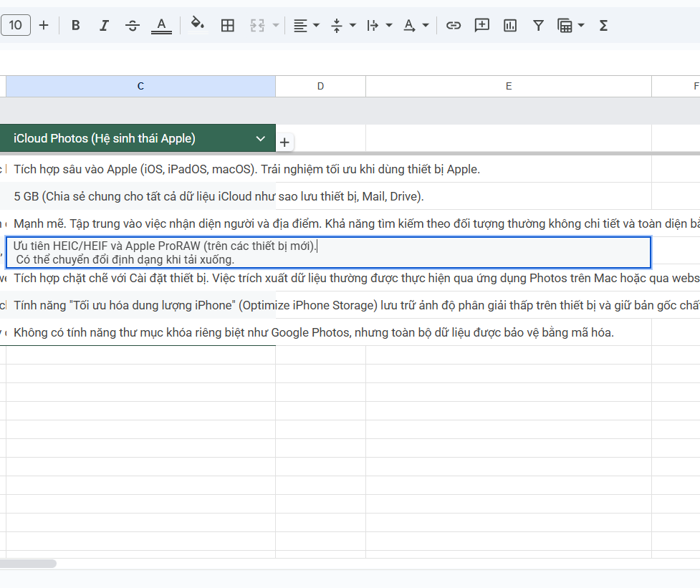Screen dimensions: 700x588
Task: Select the iCloud Photos (Hệ sinh thái Apple) header cell
Action: pos(138,138)
